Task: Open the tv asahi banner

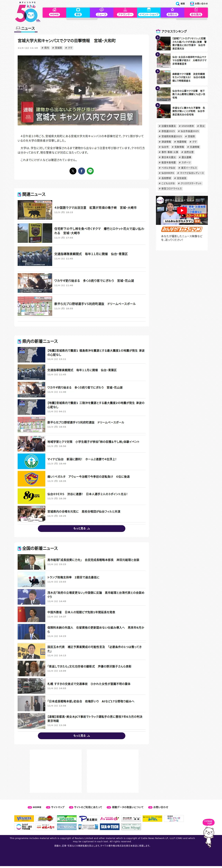Action: 110,818
